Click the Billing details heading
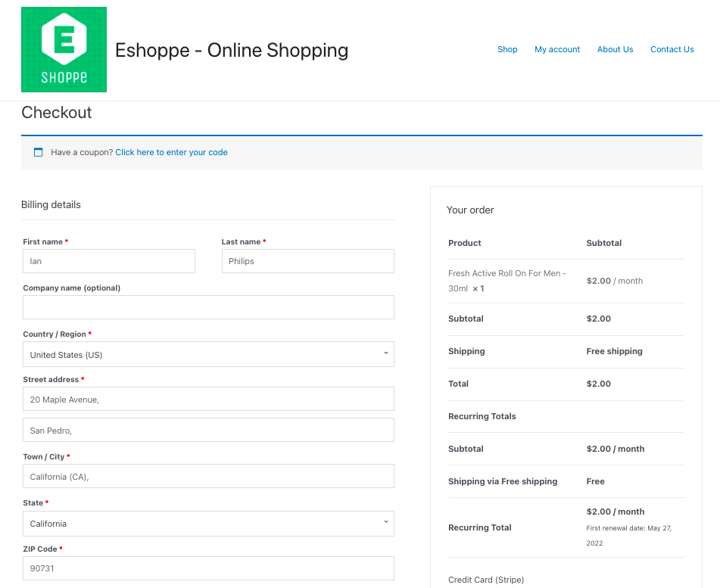 [51, 205]
